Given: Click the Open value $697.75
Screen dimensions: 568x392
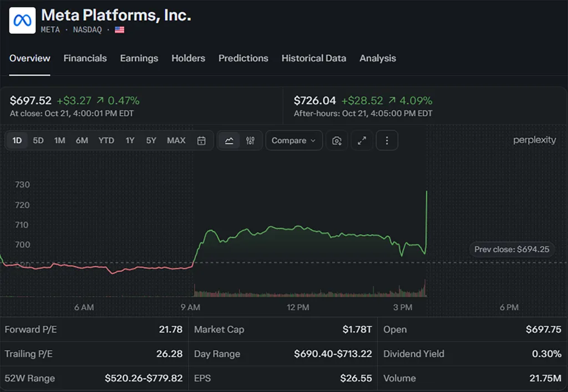Looking at the screenshot, I should pyautogui.click(x=544, y=329).
